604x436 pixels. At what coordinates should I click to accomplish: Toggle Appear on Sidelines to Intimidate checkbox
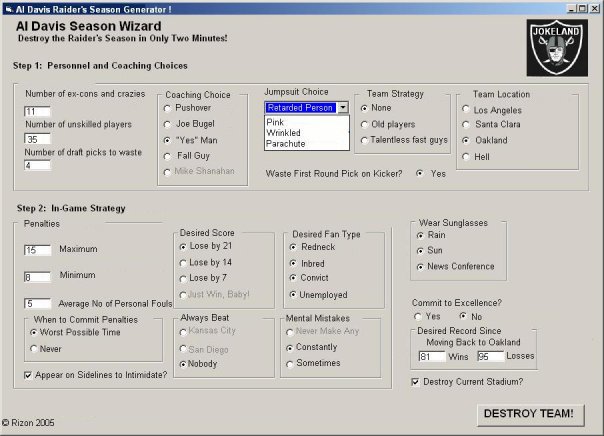pos(28,375)
